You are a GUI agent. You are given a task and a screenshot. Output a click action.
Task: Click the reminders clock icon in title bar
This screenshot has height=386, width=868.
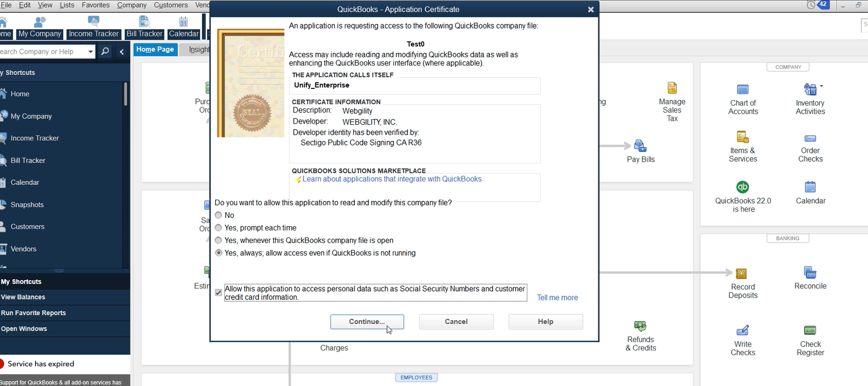click(x=811, y=5)
